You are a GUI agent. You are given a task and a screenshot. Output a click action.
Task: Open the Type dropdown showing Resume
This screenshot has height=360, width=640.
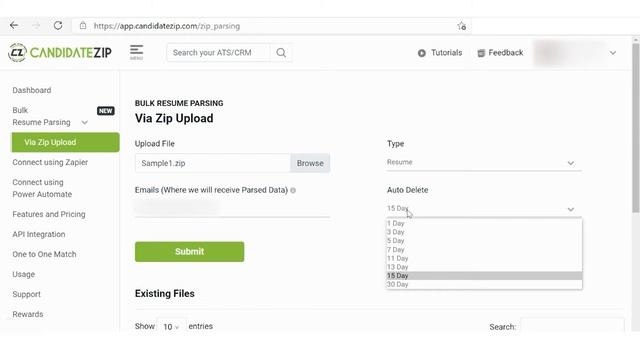click(x=484, y=162)
